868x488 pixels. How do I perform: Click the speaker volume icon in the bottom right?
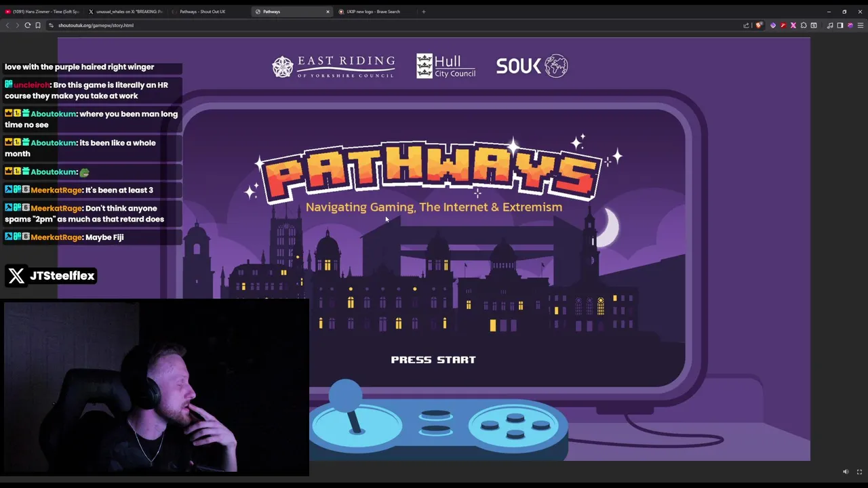(x=846, y=472)
